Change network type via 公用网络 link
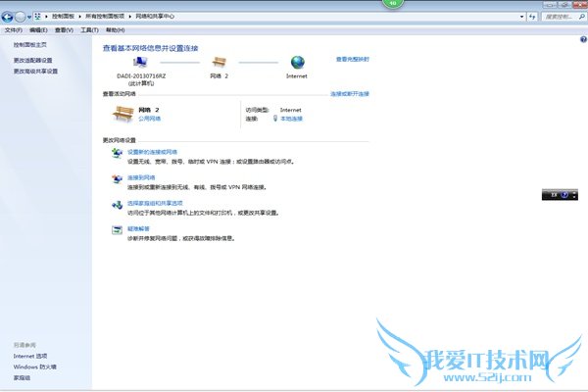Viewport: 588px width, 392px height. [149, 119]
